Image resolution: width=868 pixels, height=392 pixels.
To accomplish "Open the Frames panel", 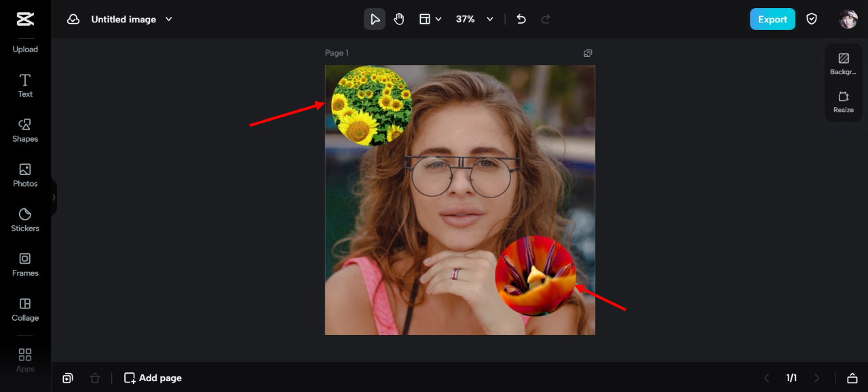I will point(25,265).
